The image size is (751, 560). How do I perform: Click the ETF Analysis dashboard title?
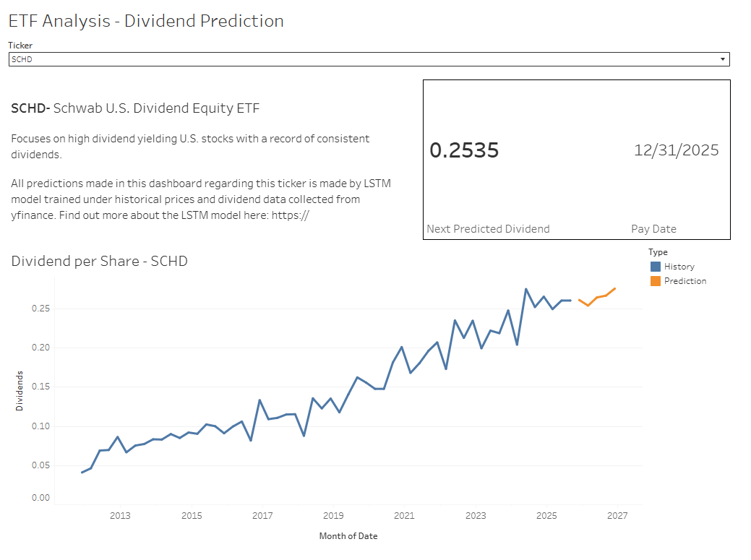tap(145, 20)
